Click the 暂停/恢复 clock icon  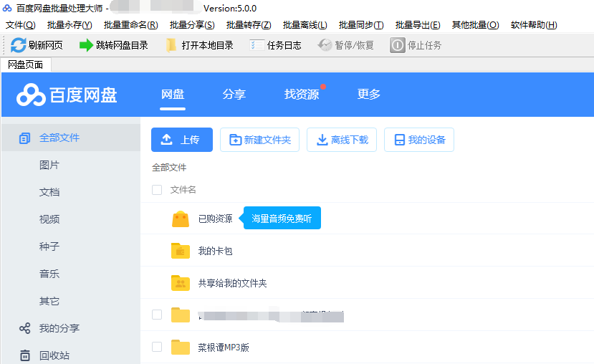point(325,45)
